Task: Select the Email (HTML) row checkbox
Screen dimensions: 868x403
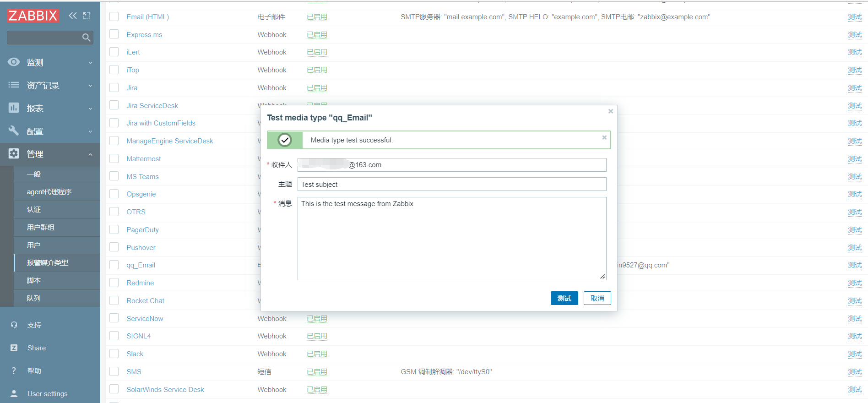Action: tap(114, 16)
